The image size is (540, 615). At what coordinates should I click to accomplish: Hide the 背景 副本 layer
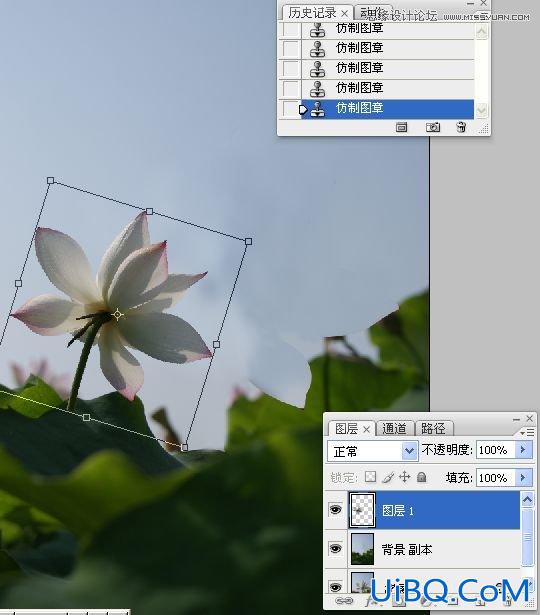pyautogui.click(x=335, y=548)
